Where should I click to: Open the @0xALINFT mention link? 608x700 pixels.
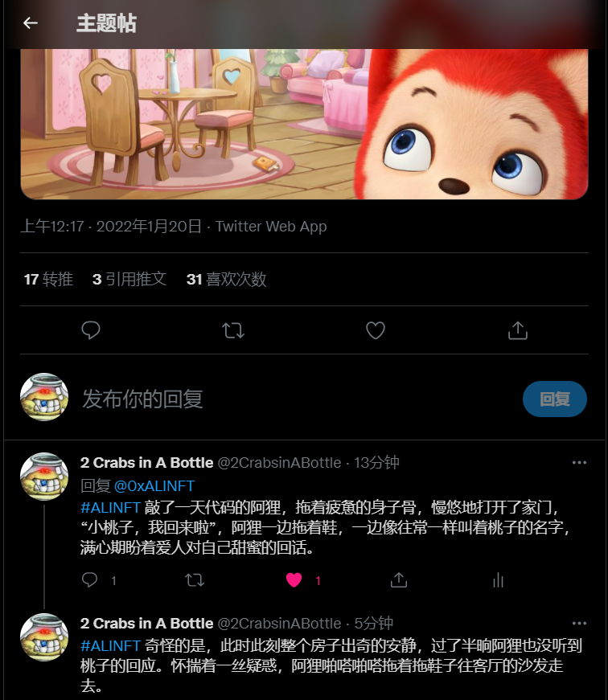pyautogui.click(x=154, y=485)
